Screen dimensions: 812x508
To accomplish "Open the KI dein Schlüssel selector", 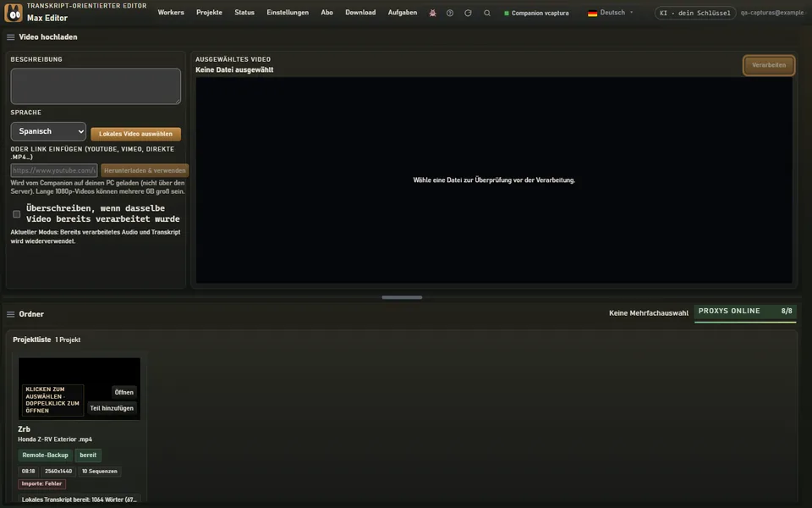I will (x=695, y=13).
